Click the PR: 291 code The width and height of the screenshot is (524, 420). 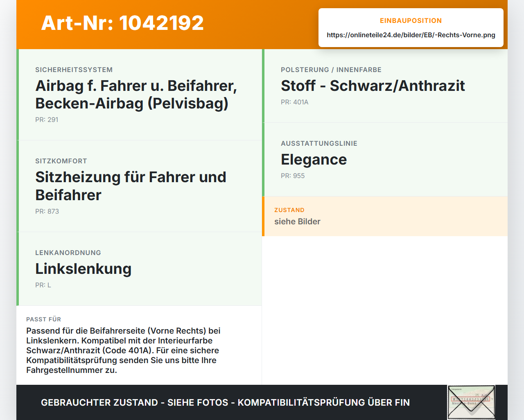coord(47,120)
